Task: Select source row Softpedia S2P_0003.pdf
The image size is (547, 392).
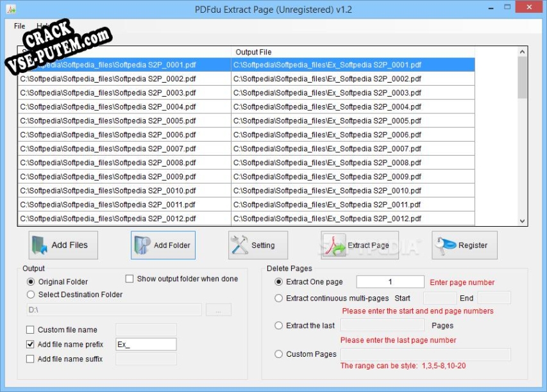Action: pyautogui.click(x=124, y=93)
